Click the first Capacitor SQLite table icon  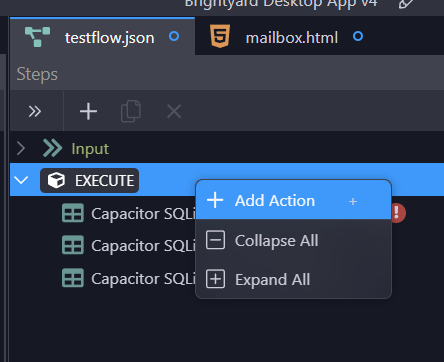coord(73,213)
